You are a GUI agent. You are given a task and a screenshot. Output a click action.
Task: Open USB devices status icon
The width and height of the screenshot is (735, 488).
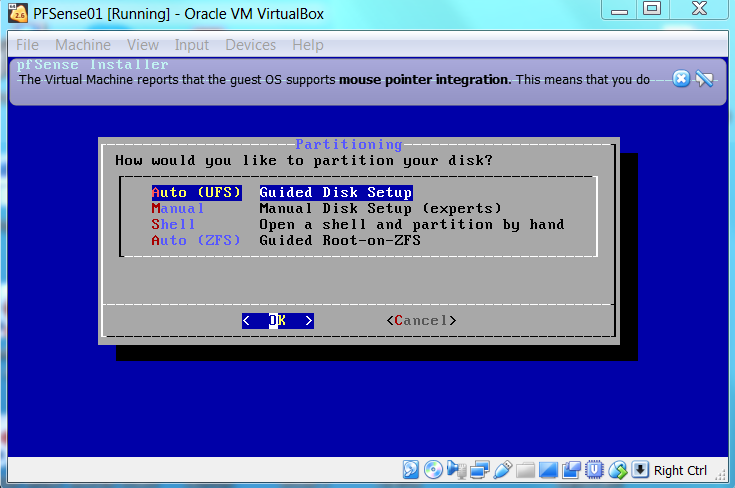pyautogui.click(x=502, y=469)
